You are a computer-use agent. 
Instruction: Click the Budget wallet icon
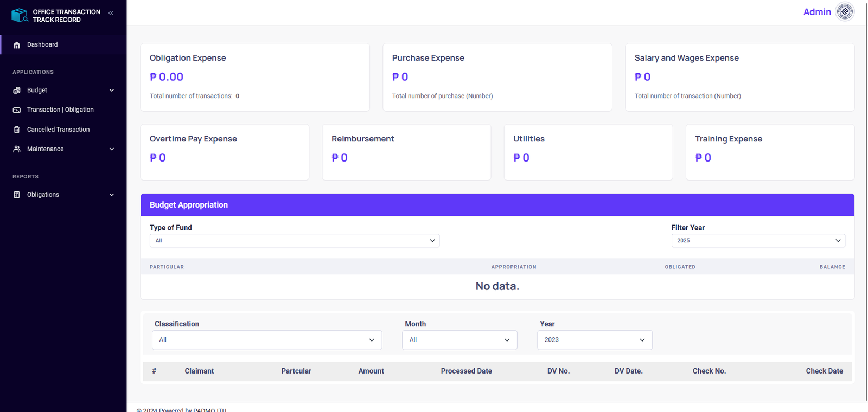[x=17, y=91]
